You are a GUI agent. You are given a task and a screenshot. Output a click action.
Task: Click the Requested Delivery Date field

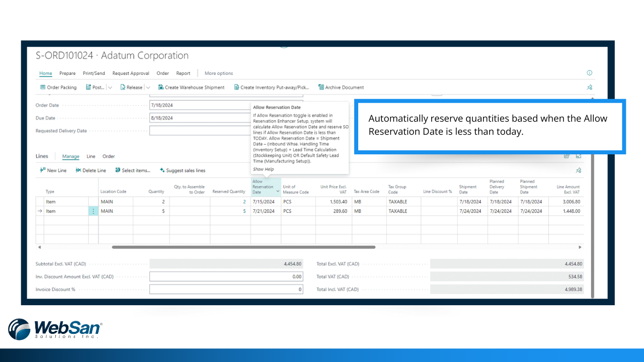pos(226,131)
